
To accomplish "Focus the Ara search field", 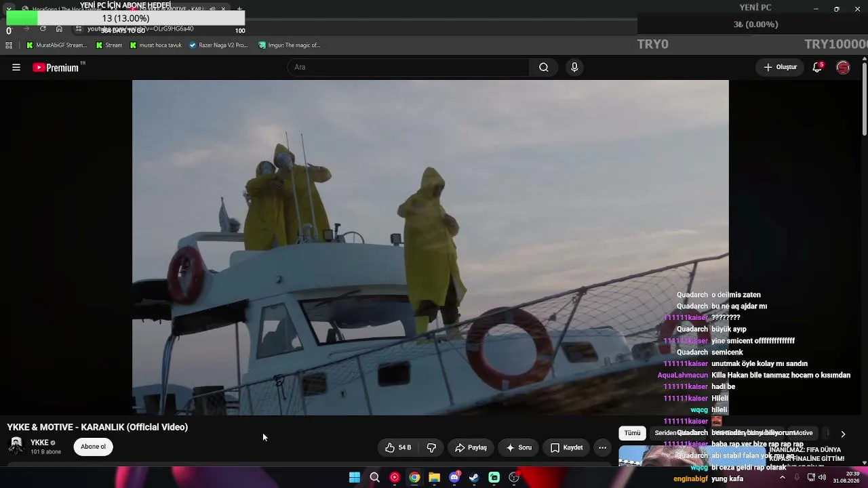I will point(408,67).
